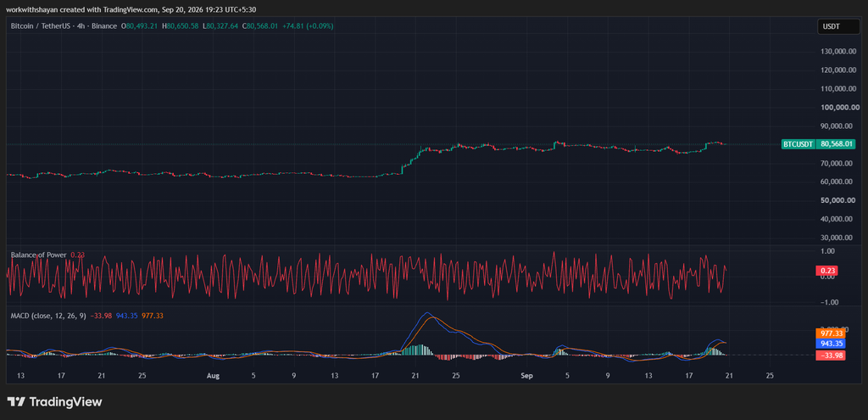This screenshot has width=868, height=420.
Task: Select the green BTCUSDT symbol tag
Action: pos(798,144)
